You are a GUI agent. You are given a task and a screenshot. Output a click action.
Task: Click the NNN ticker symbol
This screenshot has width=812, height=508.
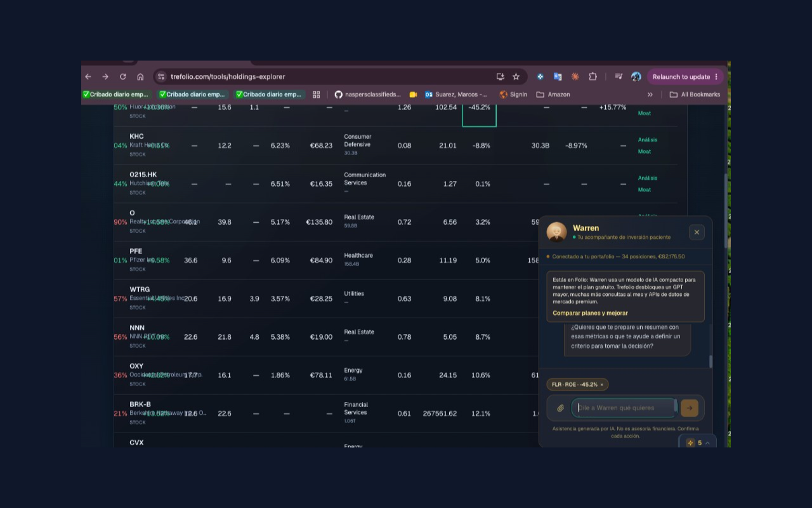(x=137, y=328)
